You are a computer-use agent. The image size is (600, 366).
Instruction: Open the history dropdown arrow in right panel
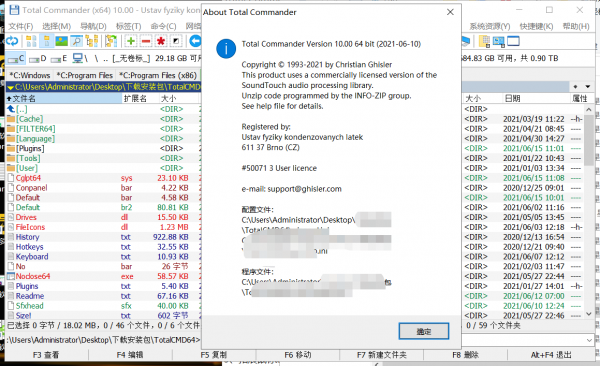point(588,87)
